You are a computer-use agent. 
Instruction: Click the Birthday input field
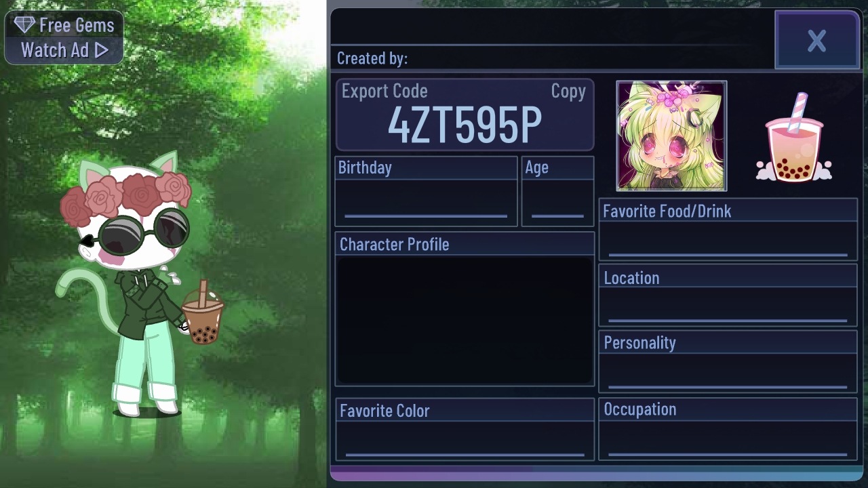426,201
